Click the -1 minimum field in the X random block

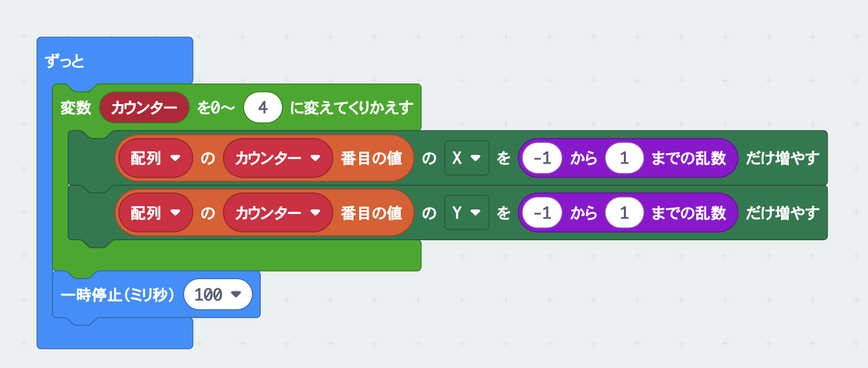(x=541, y=158)
